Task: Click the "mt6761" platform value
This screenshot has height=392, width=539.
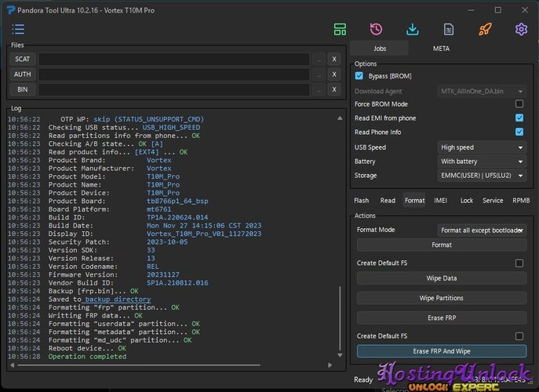Action: click(158, 209)
